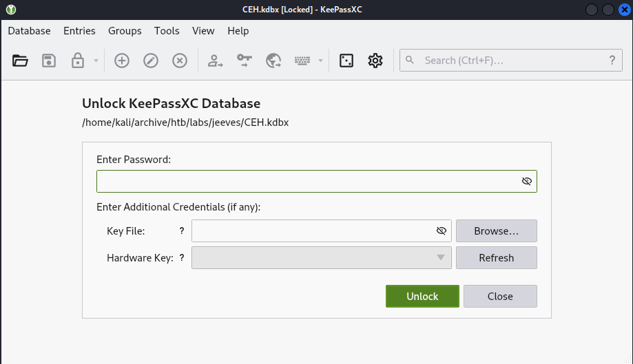Open the Tools menu
Image resolution: width=633 pixels, height=364 pixels.
167,31
